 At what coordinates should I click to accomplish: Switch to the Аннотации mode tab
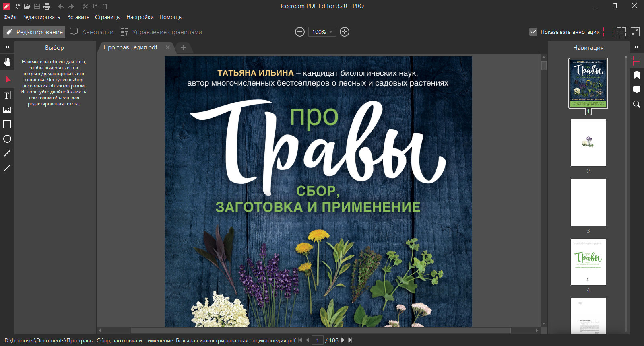coord(92,32)
